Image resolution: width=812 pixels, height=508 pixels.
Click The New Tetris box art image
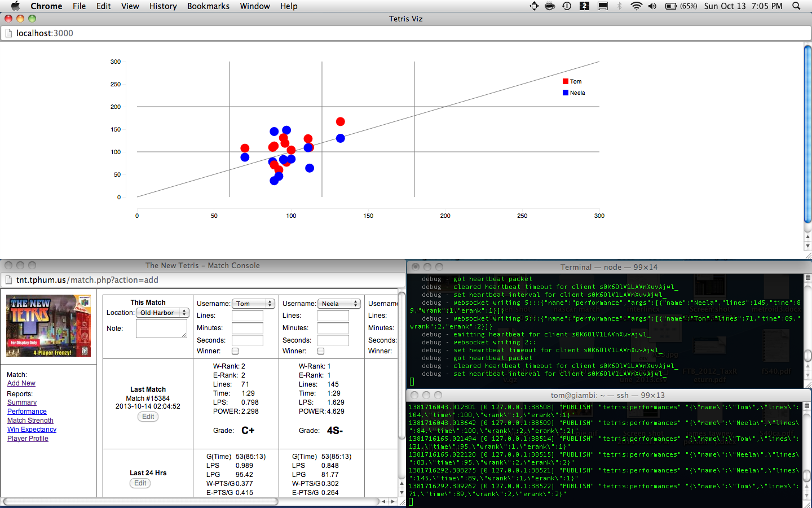pyautogui.click(x=48, y=326)
